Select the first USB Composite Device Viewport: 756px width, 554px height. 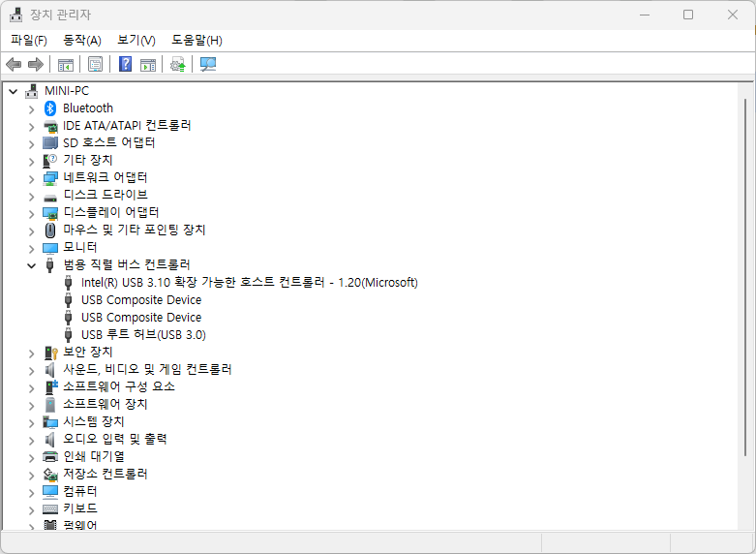[x=141, y=299]
